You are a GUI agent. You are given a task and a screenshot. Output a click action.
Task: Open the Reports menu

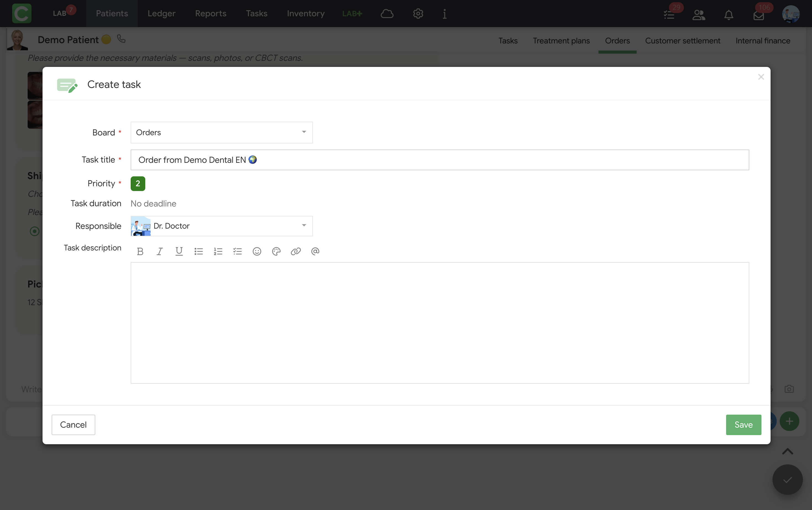pyautogui.click(x=210, y=14)
